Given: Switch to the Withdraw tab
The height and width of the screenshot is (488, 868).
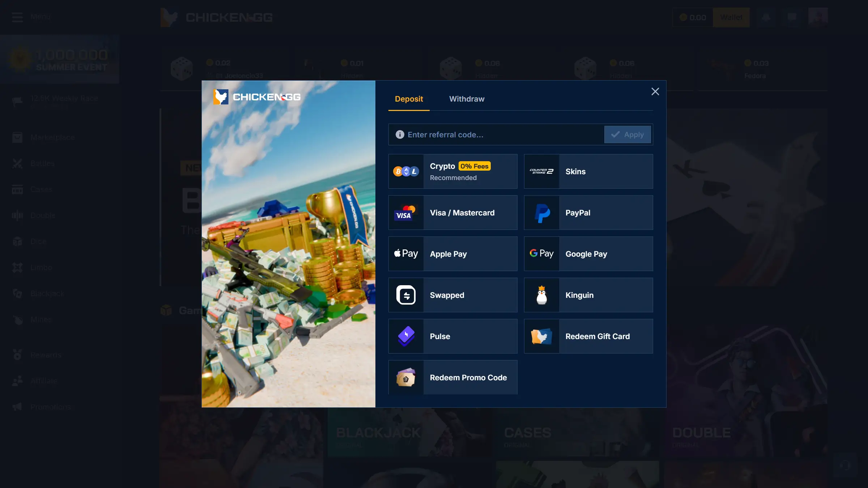Looking at the screenshot, I should [x=467, y=99].
